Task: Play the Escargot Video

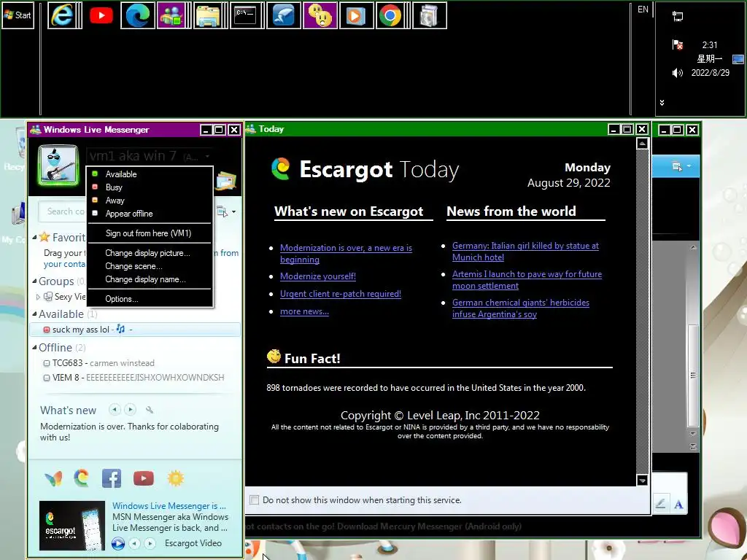Action: (x=118, y=543)
